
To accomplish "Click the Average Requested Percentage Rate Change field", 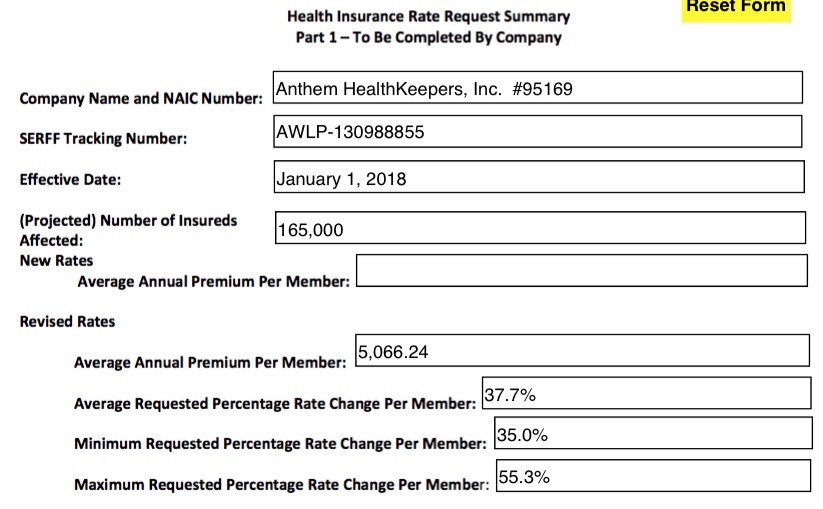I will [645, 394].
